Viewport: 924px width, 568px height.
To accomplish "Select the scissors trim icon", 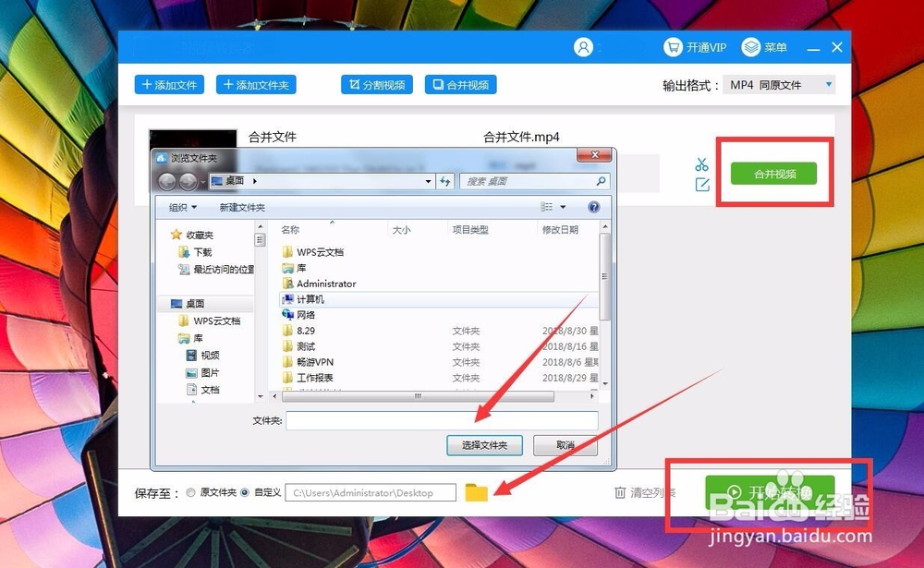I will click(701, 166).
